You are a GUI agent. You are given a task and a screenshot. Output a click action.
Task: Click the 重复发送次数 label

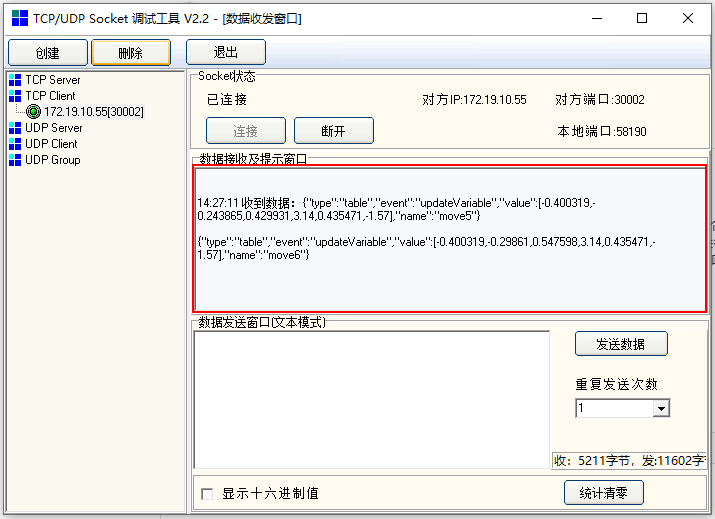pos(617,384)
